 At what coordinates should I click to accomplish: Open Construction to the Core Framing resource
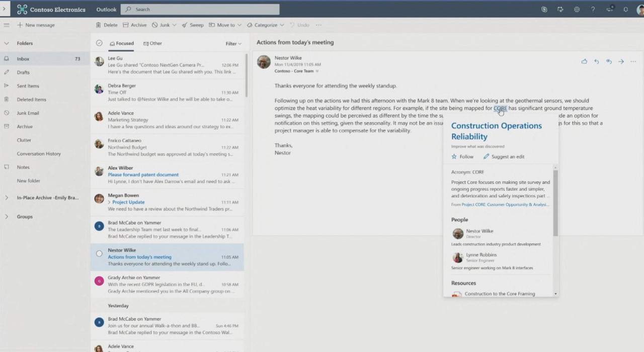500,294
